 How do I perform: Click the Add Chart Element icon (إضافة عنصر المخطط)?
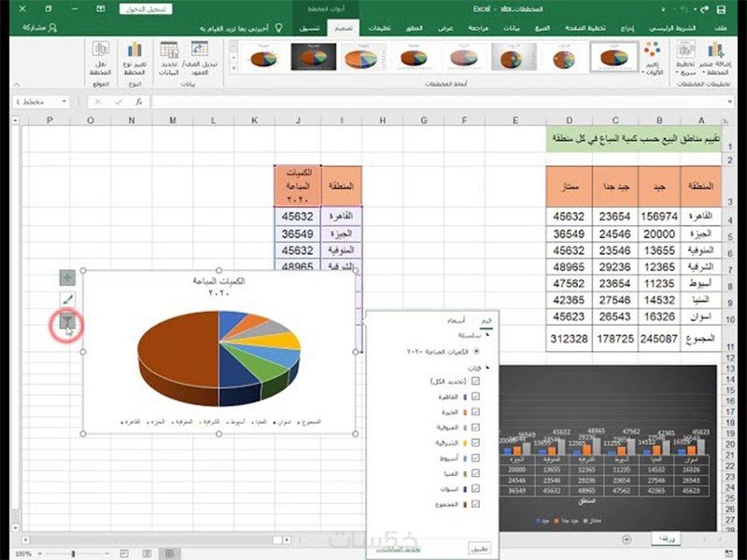(716, 49)
